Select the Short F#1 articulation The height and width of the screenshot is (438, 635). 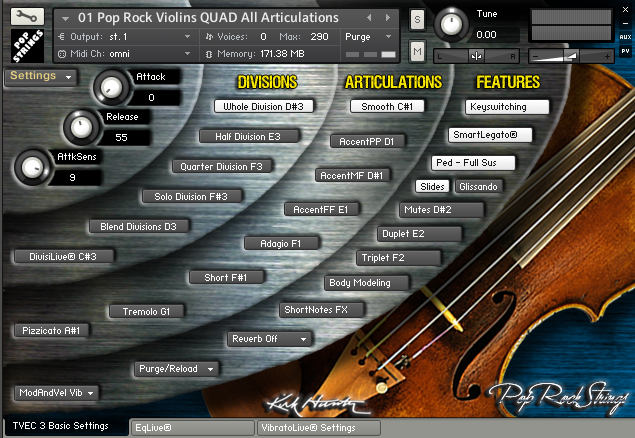pyautogui.click(x=226, y=277)
